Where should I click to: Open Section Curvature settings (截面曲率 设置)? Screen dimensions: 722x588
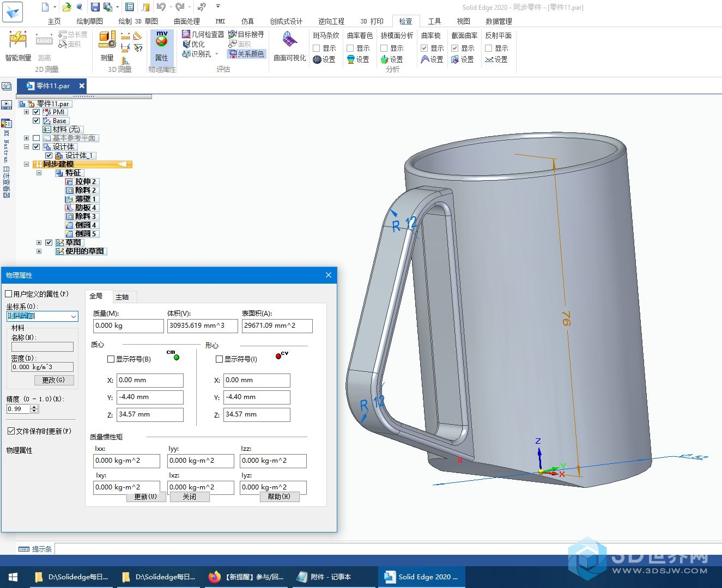463,59
